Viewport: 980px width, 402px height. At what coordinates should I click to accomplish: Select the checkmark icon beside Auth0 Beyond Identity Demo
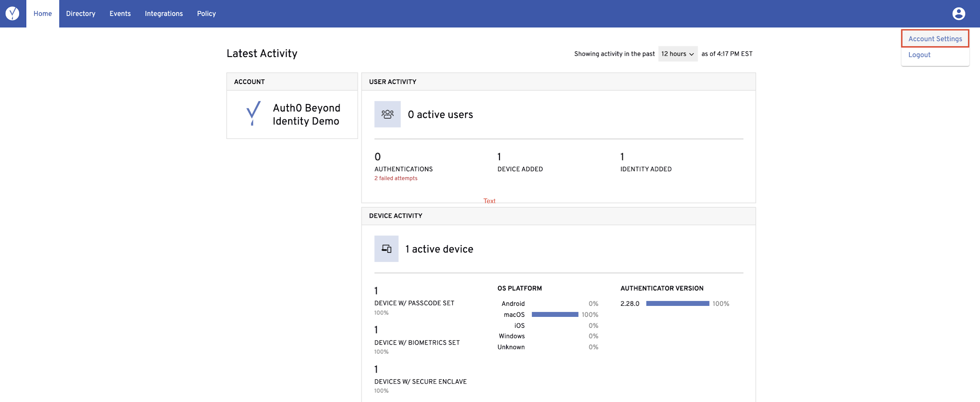252,114
